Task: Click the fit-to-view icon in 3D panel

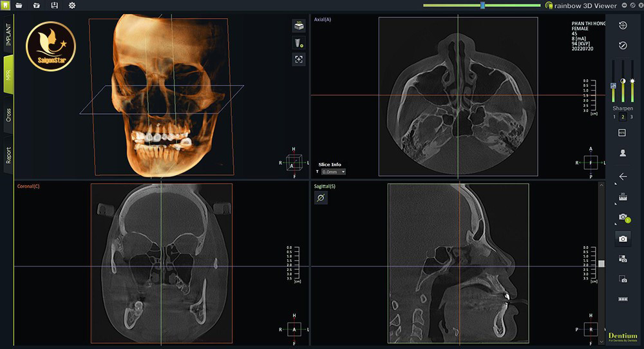Action: (298, 59)
